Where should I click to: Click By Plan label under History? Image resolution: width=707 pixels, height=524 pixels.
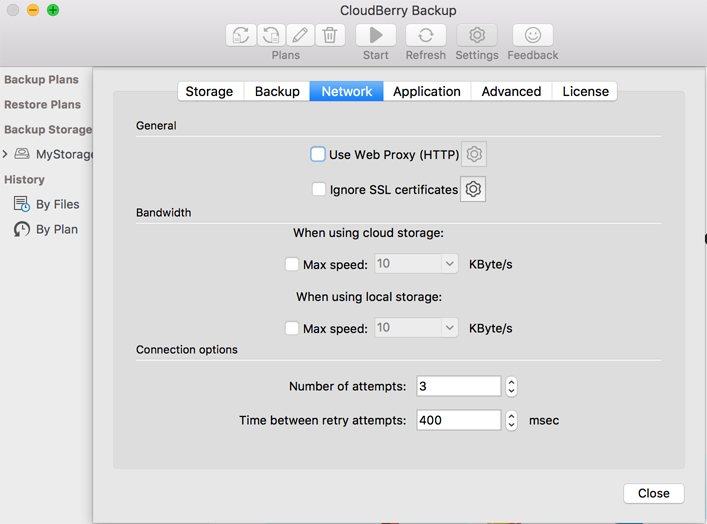57,230
